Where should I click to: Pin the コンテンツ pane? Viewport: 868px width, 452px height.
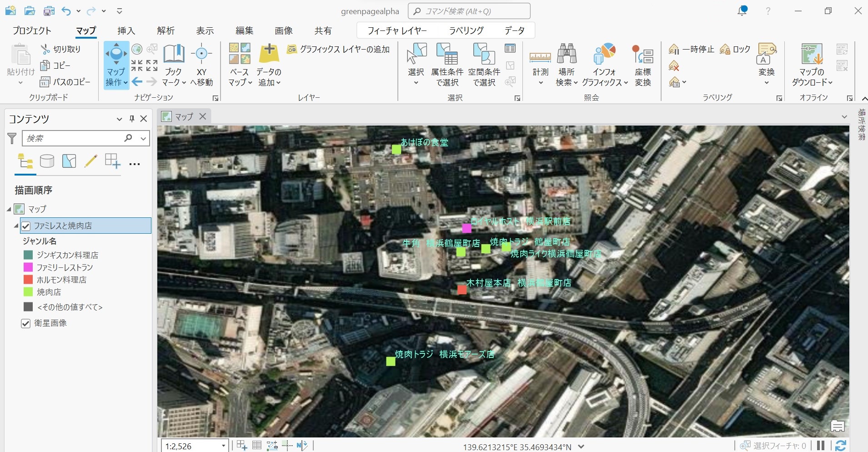132,119
